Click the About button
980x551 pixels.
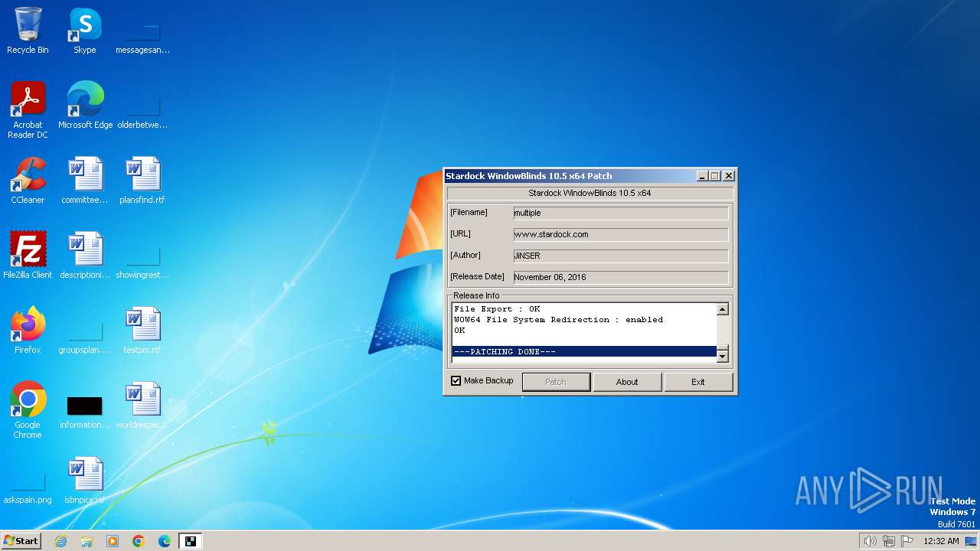pos(627,382)
